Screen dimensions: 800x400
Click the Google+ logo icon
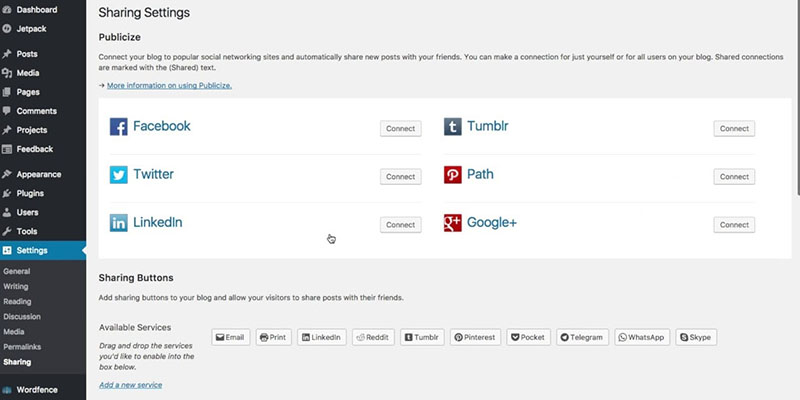click(453, 223)
